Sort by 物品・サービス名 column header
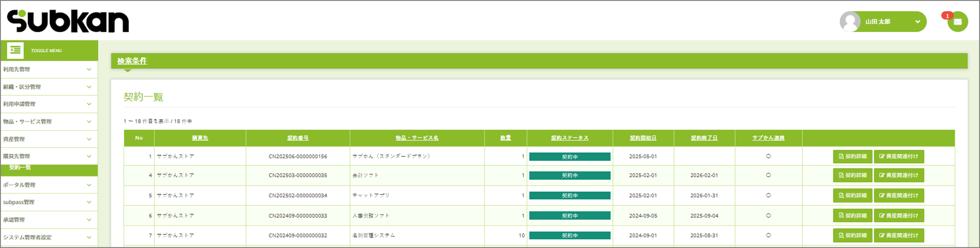980x248 pixels. click(x=417, y=138)
